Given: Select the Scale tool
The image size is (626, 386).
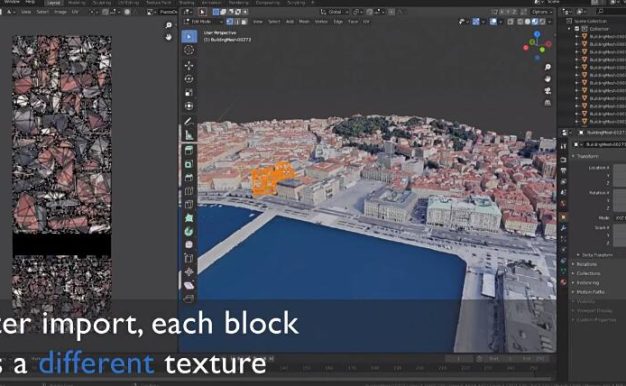Looking at the screenshot, I should click(189, 93).
